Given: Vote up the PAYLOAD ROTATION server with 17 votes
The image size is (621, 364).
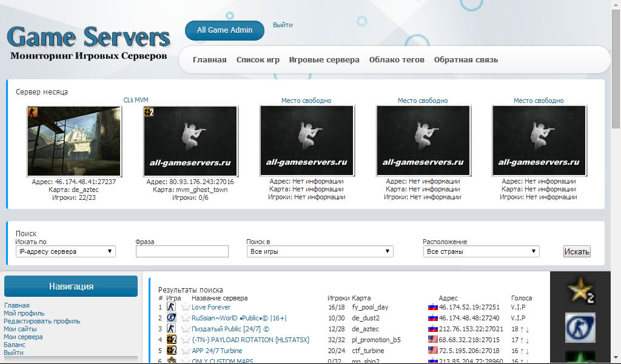Looking at the screenshot, I should tap(522, 340).
